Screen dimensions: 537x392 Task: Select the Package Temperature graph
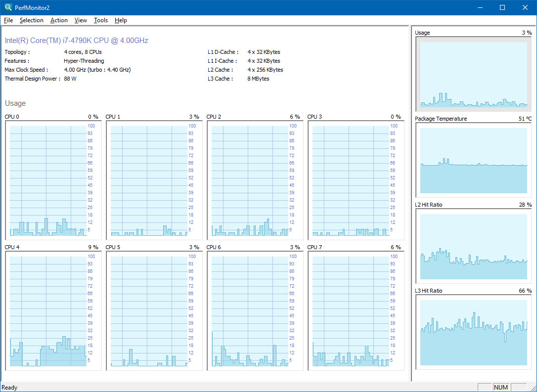click(x=474, y=160)
